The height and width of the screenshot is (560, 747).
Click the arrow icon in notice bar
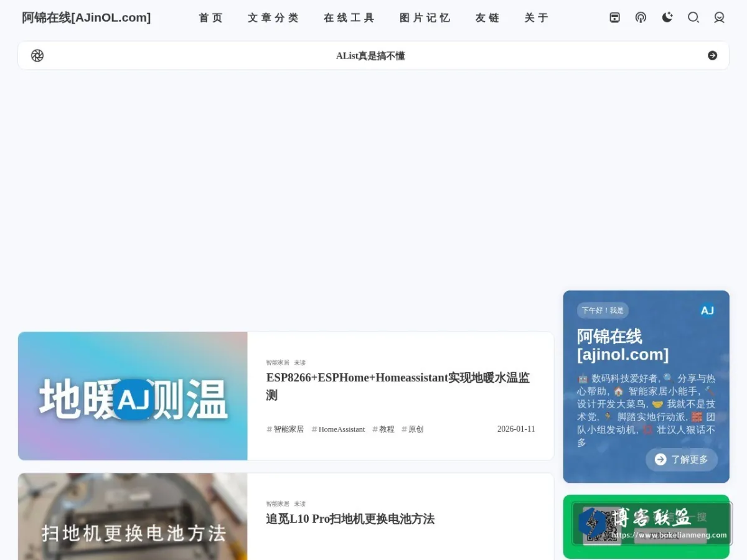[713, 55]
